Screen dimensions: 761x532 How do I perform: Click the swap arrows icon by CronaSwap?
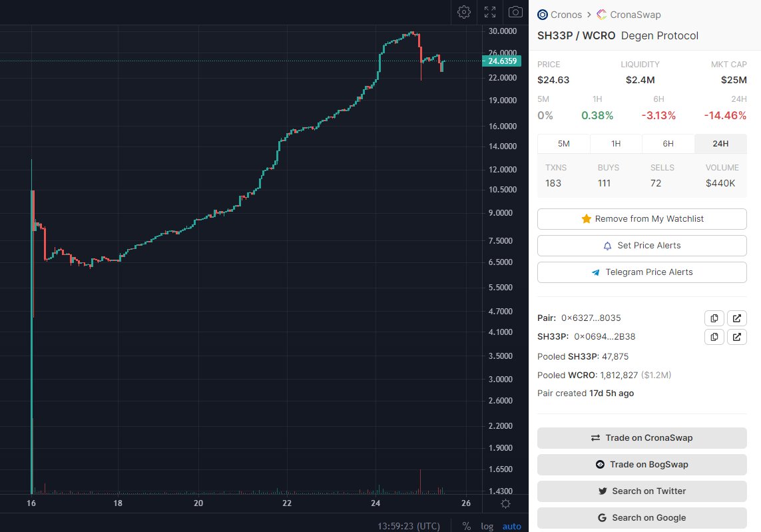[595, 438]
